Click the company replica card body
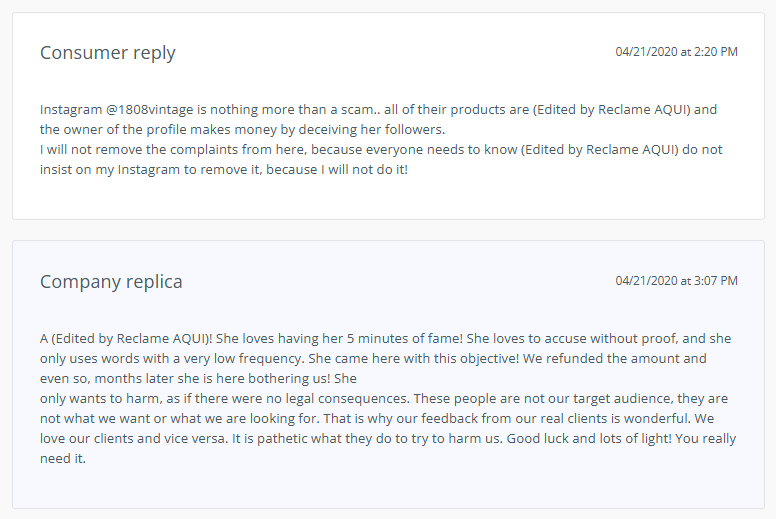This screenshot has width=776, height=519. point(388,375)
